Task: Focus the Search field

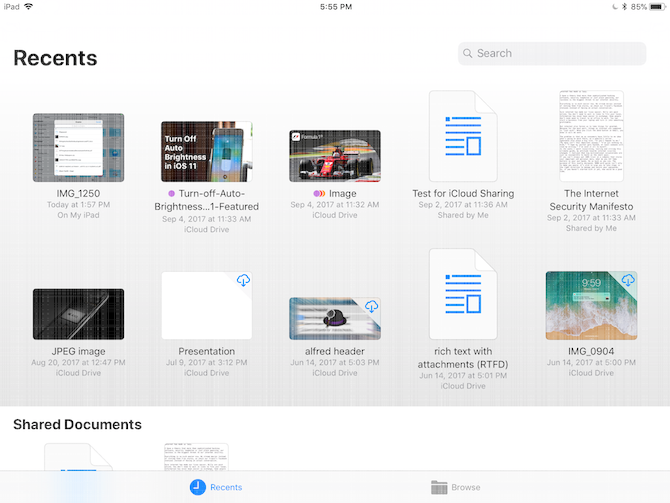Action: 537,54
